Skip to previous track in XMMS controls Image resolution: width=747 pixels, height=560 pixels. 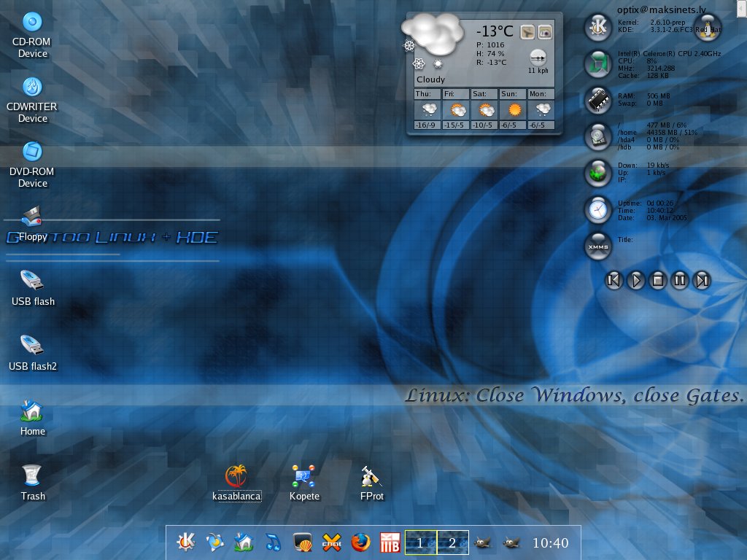point(614,280)
